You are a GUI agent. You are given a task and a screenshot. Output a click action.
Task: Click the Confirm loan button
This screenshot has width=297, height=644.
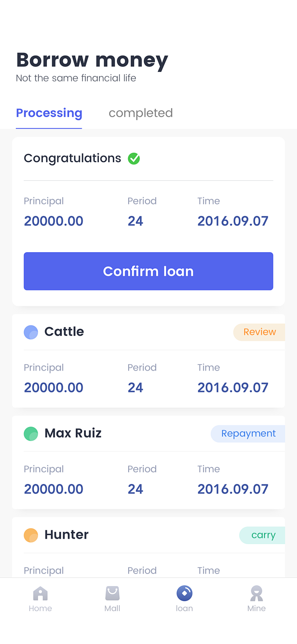[148, 271]
